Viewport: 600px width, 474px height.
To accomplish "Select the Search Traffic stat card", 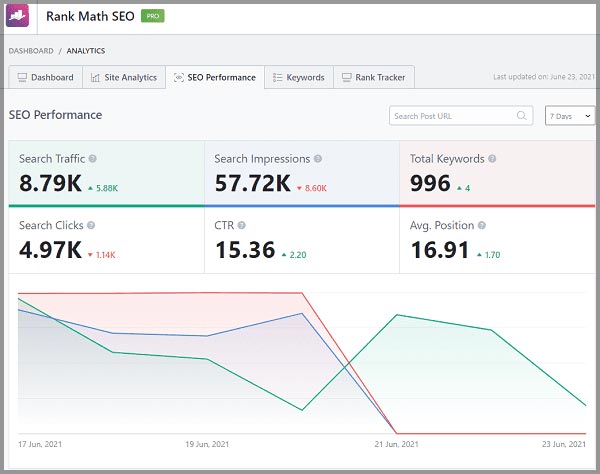I will pyautogui.click(x=106, y=174).
